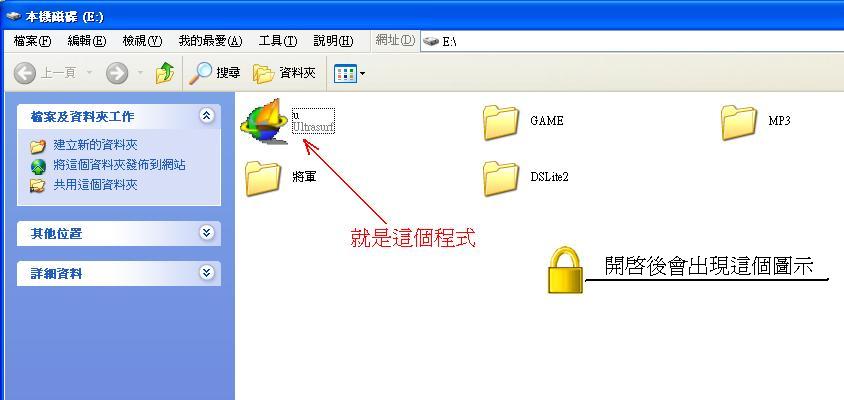844x400 pixels.
Task: Click the address bar showing E:\
Action: pyautogui.click(x=632, y=41)
